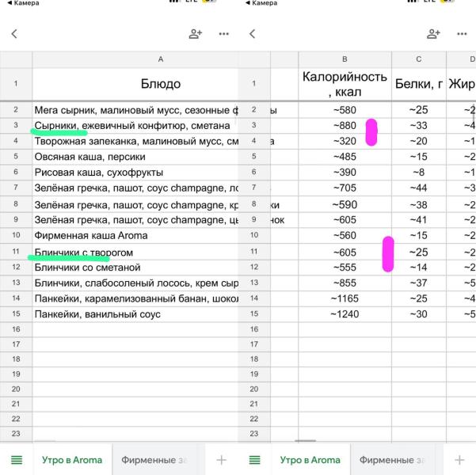
Task: Add a new sheet in left spreadsheet
Action: [221, 460]
